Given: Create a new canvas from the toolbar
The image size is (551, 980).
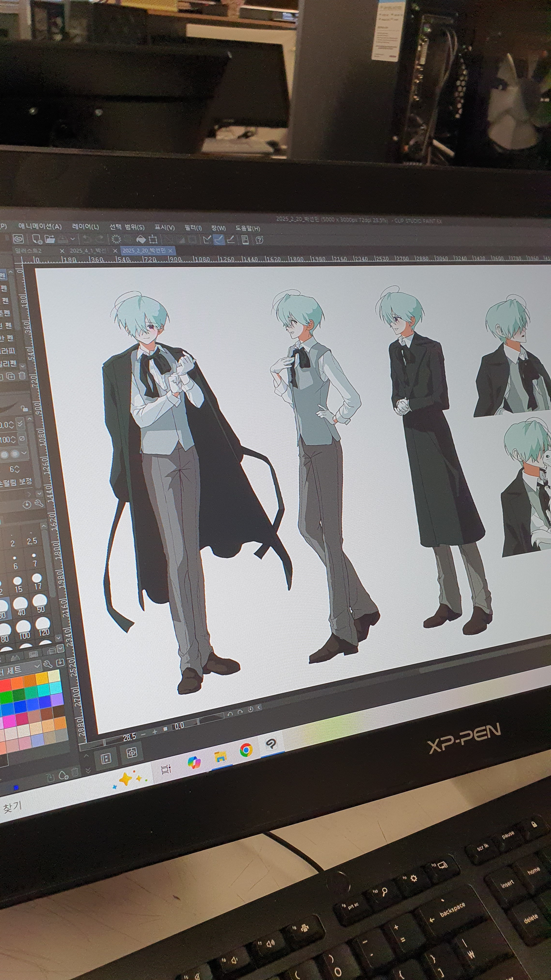Looking at the screenshot, I should pos(37,239).
